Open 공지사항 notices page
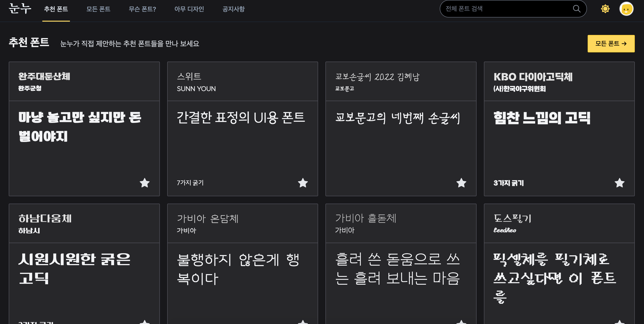 pyautogui.click(x=233, y=9)
